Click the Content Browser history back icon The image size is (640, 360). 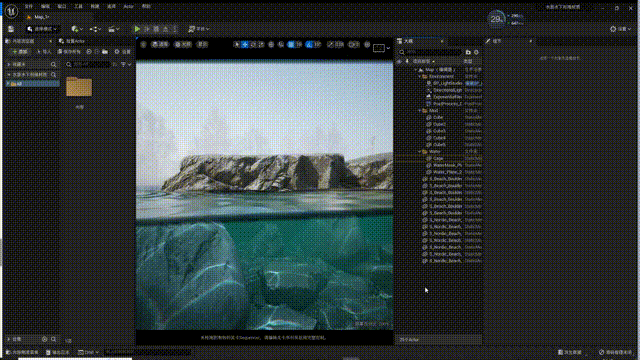[x=89, y=52]
